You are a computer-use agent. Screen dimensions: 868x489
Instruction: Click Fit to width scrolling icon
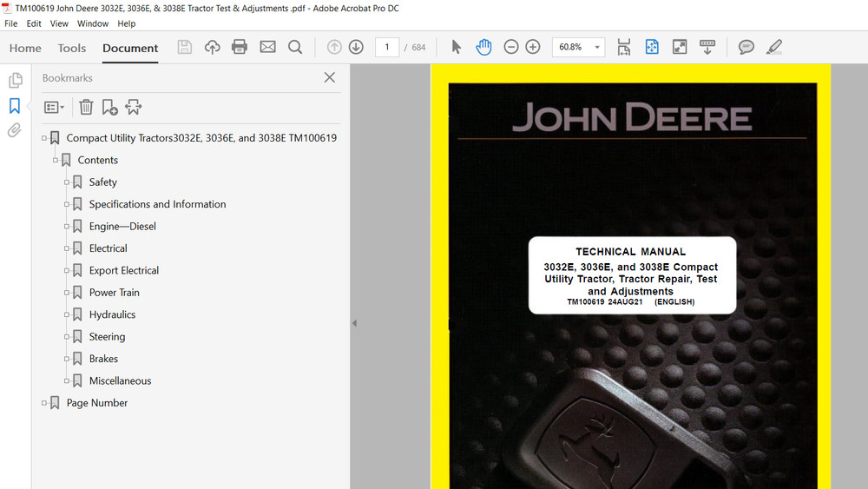coord(624,47)
